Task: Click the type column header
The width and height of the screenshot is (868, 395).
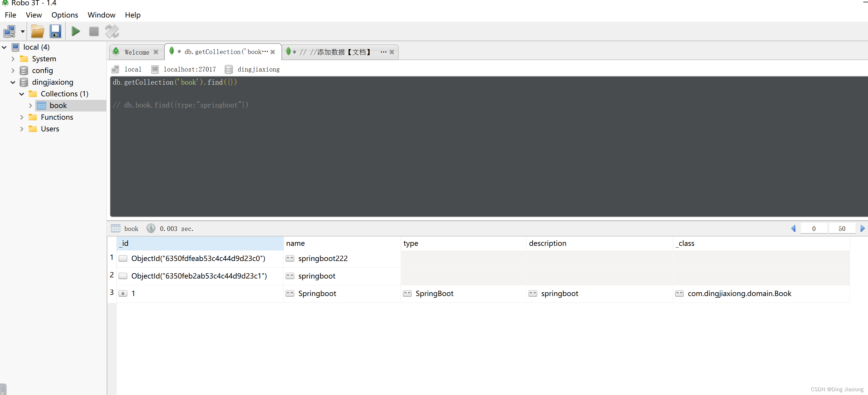Action: point(464,243)
